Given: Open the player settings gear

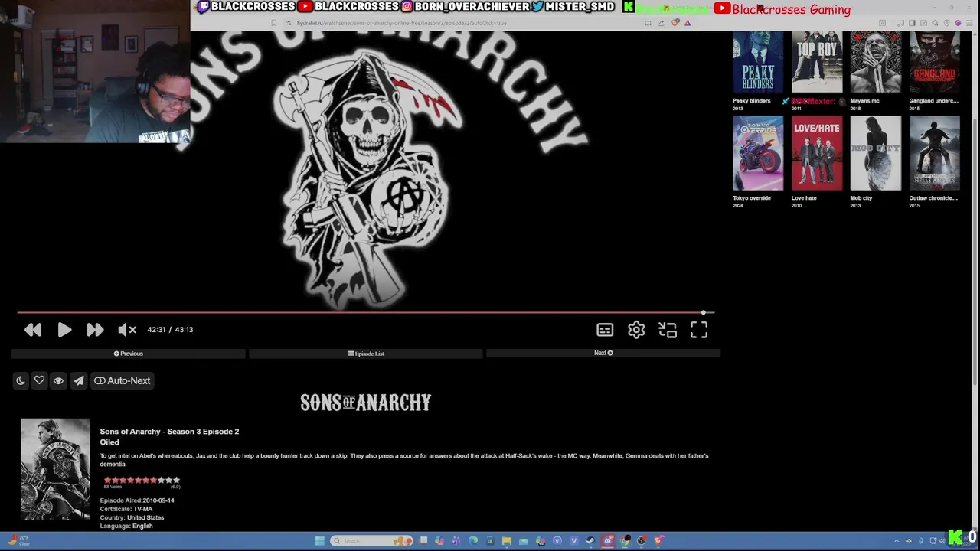Looking at the screenshot, I should [x=636, y=330].
